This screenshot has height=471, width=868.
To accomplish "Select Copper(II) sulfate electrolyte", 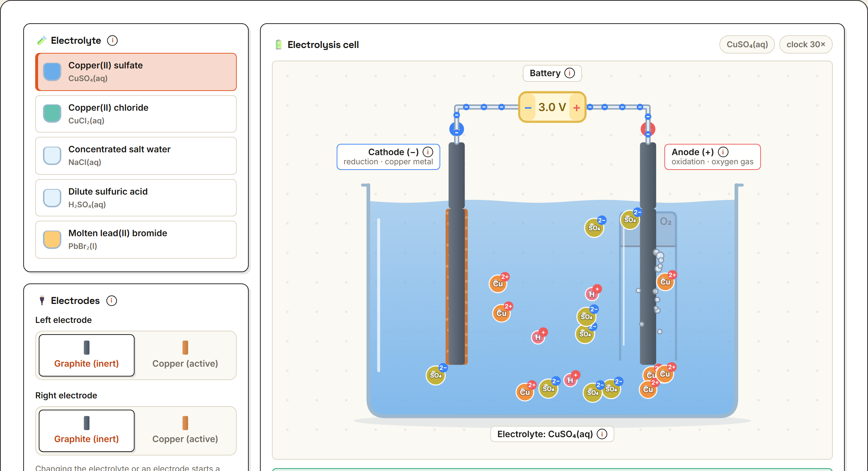I will [136, 72].
